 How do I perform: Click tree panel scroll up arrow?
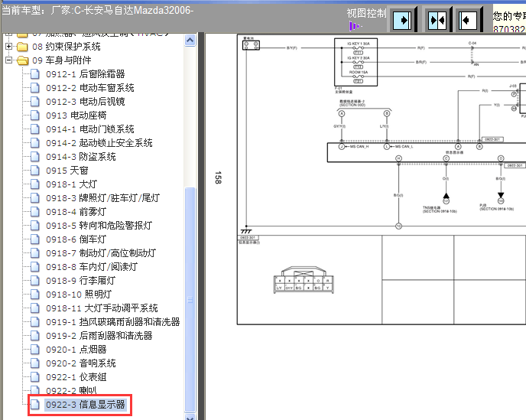[190, 41]
